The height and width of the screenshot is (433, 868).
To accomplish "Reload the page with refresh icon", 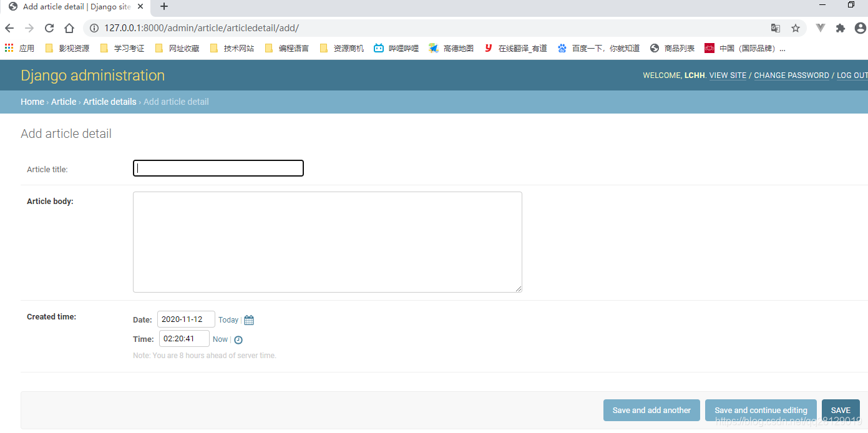I will (49, 28).
